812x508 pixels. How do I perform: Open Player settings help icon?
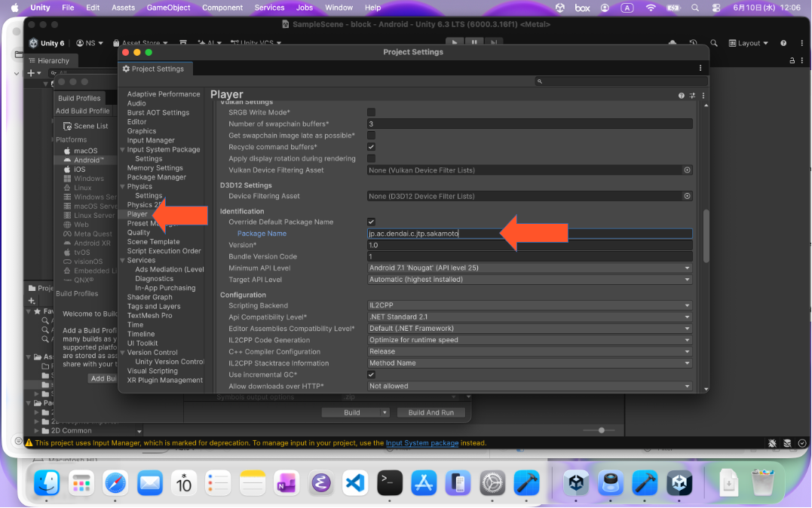pyautogui.click(x=681, y=95)
